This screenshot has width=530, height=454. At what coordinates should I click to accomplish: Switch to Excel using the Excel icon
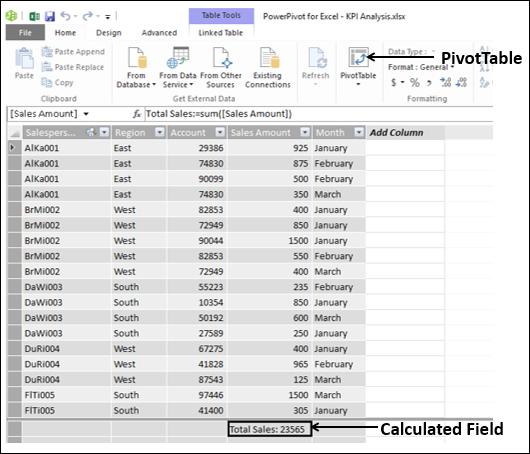click(x=34, y=16)
